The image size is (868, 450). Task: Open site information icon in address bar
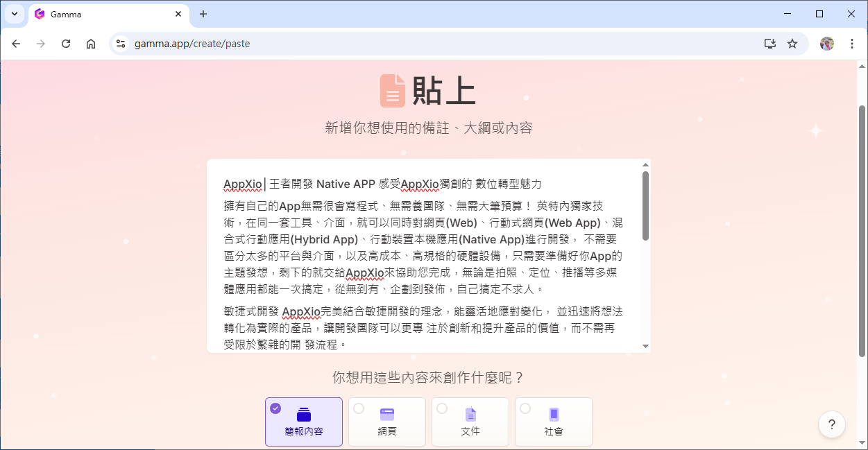tap(121, 44)
